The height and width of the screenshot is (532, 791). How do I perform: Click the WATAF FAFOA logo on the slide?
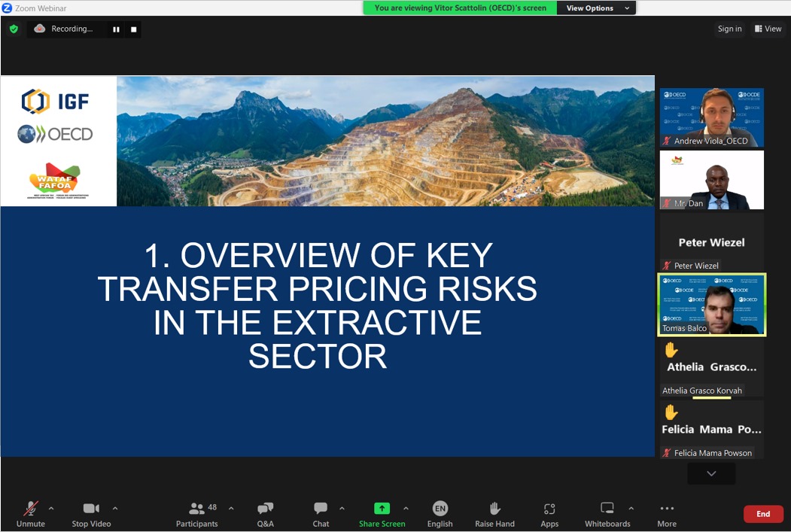click(x=57, y=181)
